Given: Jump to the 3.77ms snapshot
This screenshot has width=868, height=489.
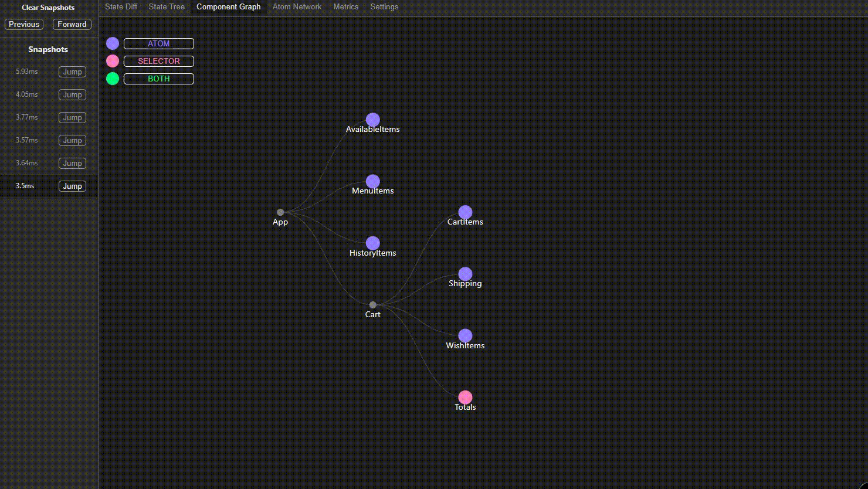Looking at the screenshot, I should pos(73,117).
